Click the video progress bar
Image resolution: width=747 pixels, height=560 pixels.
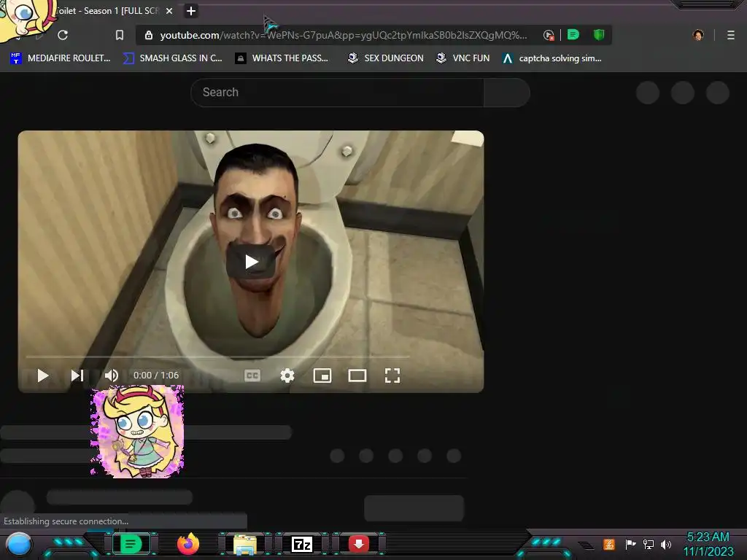coord(217,356)
